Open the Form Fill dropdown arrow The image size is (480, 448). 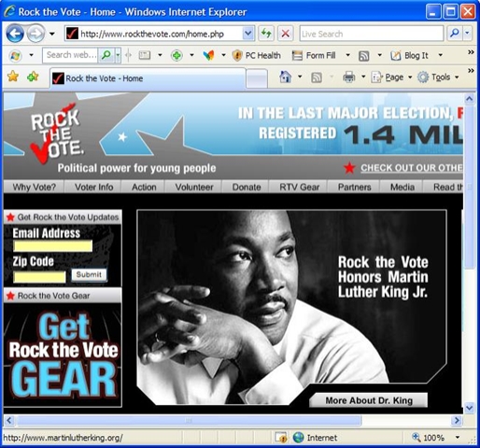pos(348,55)
